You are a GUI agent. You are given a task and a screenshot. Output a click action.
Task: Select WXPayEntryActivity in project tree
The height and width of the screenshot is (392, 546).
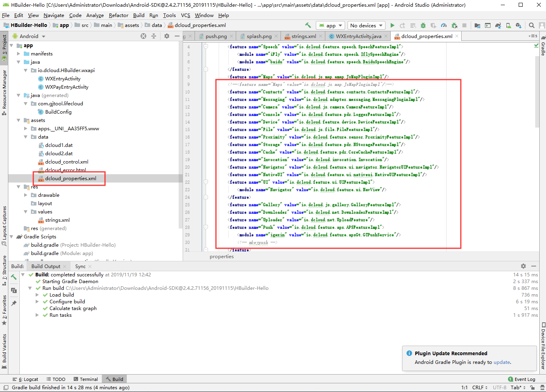pyautogui.click(x=67, y=87)
